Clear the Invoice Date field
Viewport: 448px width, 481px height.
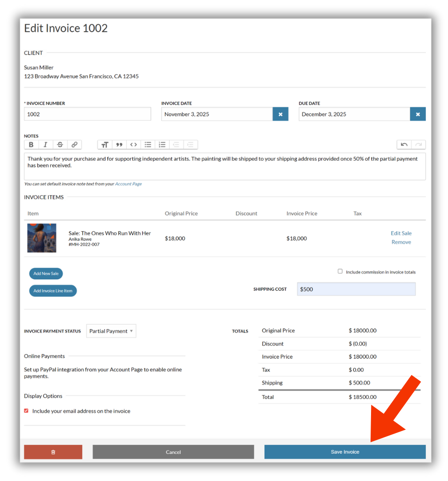tap(280, 114)
